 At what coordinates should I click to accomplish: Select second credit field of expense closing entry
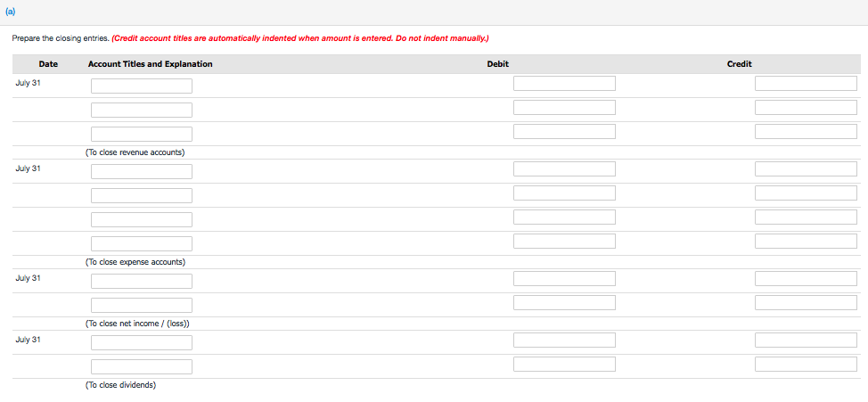click(806, 193)
